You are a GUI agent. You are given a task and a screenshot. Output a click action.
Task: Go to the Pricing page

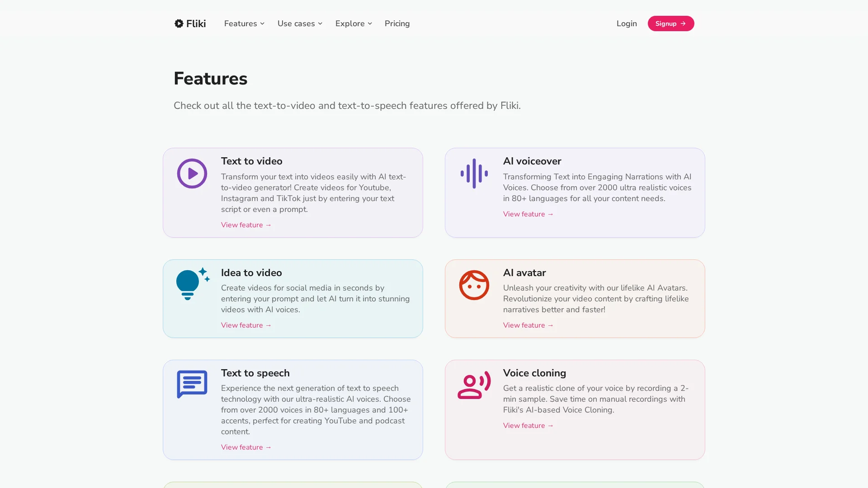point(397,23)
